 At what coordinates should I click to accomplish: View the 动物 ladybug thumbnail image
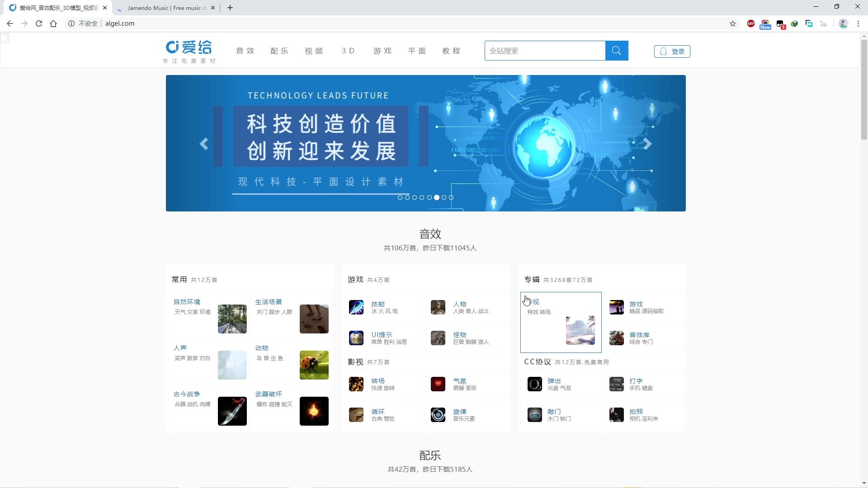click(x=314, y=365)
